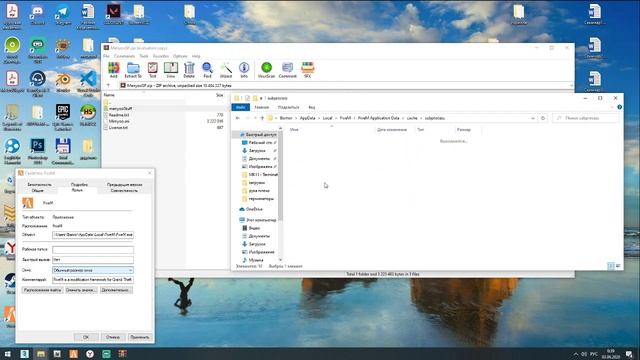Open Epic Games Launcher desktop shortcut
This screenshot has width=640, height=360.
[63, 117]
